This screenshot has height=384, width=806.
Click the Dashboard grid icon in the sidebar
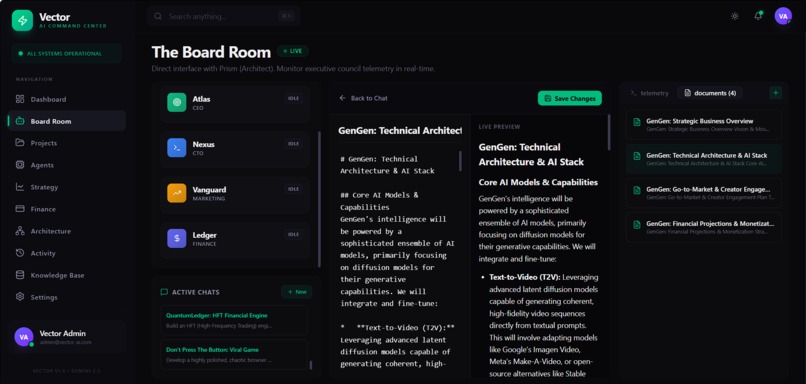click(x=20, y=99)
